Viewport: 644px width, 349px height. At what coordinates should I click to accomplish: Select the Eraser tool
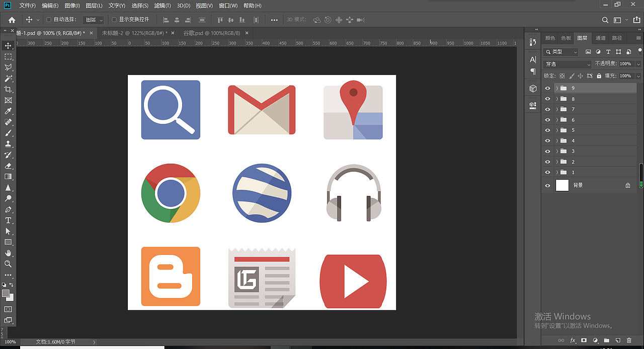pyautogui.click(x=8, y=166)
